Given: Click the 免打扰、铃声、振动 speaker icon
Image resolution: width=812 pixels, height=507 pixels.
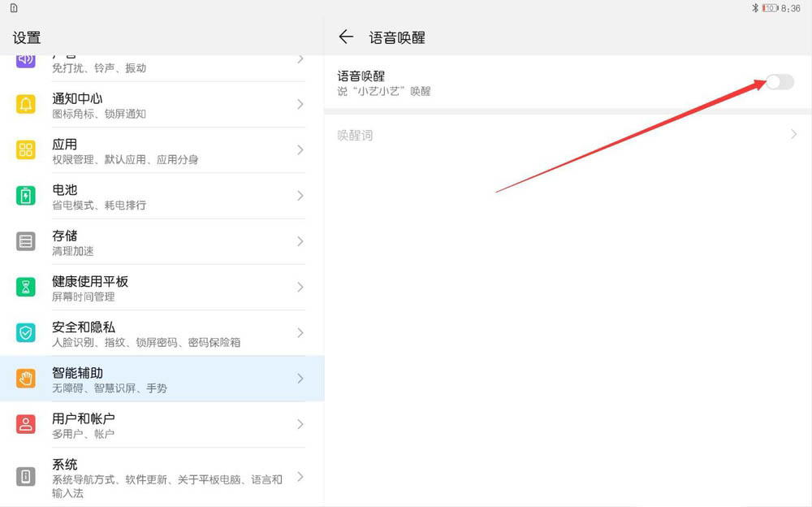Looking at the screenshot, I should tap(24, 58).
